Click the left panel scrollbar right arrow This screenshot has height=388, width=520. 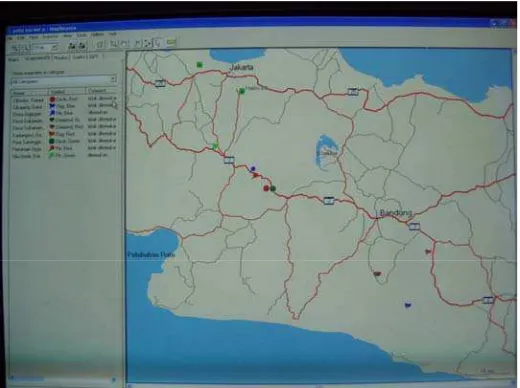click(113, 379)
